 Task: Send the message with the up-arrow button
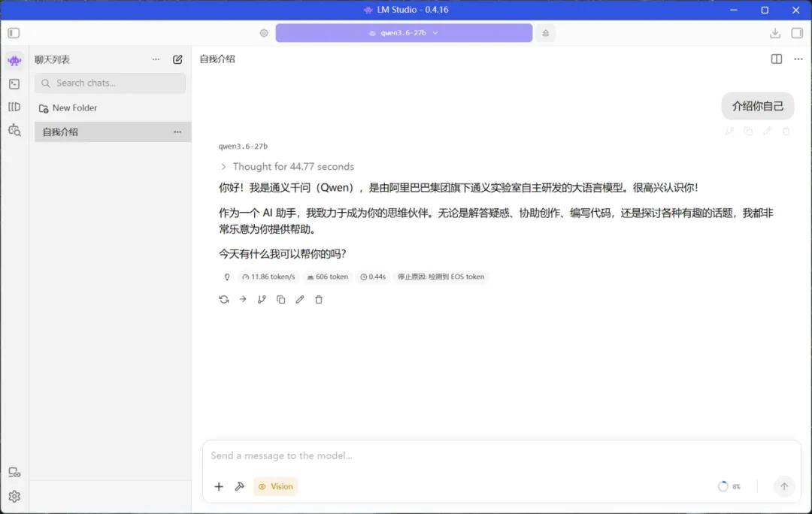[x=784, y=486]
